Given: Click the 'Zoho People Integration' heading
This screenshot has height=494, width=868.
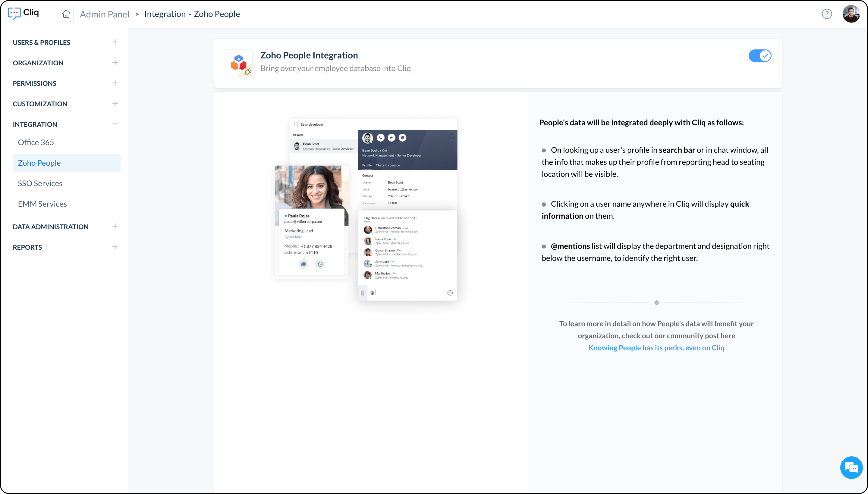Looking at the screenshot, I should [309, 55].
